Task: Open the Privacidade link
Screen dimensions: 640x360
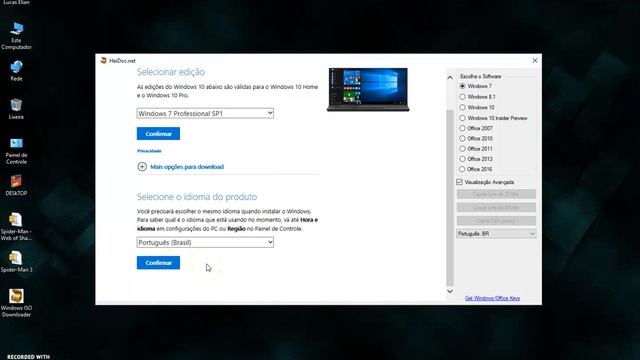Action: tap(149, 151)
